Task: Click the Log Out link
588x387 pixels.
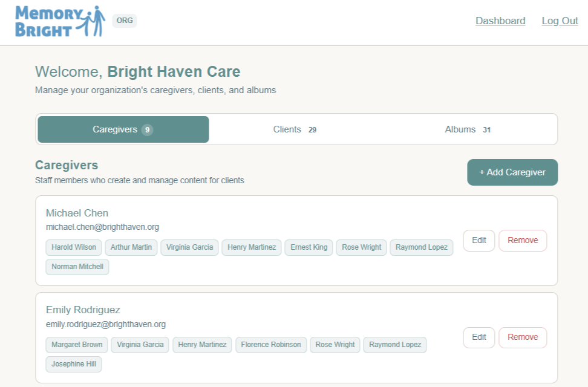Action: (x=560, y=21)
